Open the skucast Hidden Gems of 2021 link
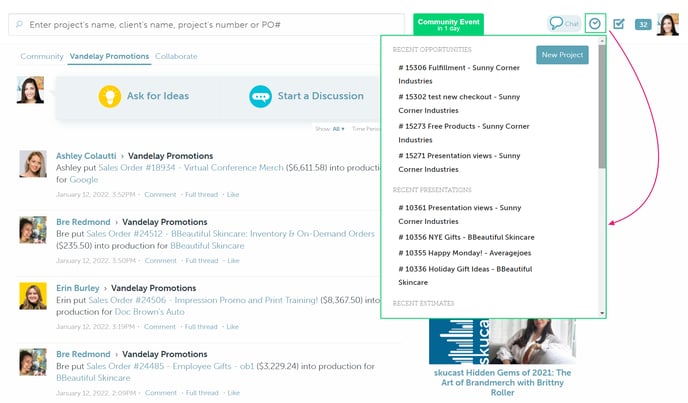The image size is (688, 403). (502, 382)
